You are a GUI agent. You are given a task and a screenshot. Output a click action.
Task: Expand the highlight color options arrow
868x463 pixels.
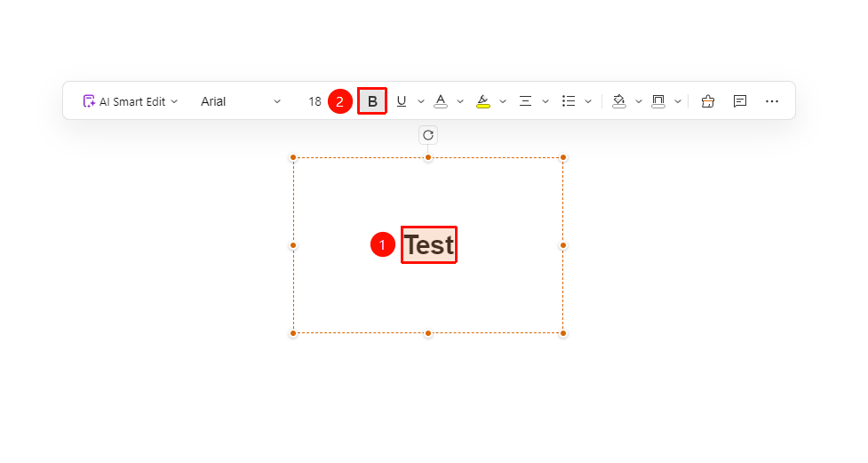point(503,101)
